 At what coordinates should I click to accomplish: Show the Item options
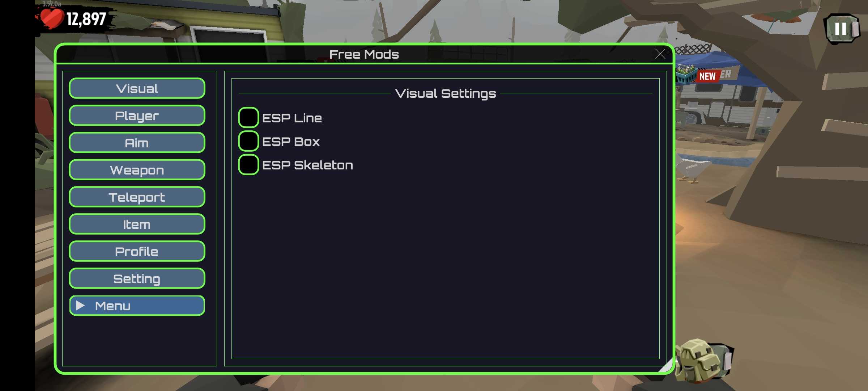pyautogui.click(x=137, y=224)
